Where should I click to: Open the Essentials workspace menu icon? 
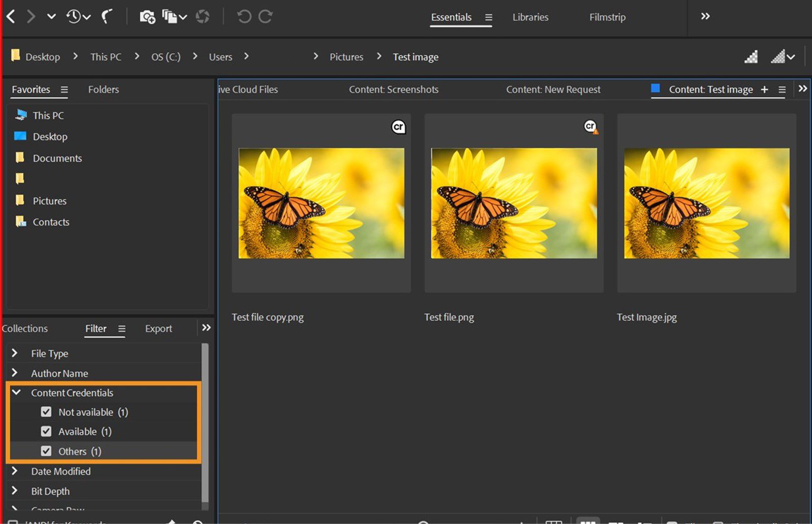click(488, 17)
